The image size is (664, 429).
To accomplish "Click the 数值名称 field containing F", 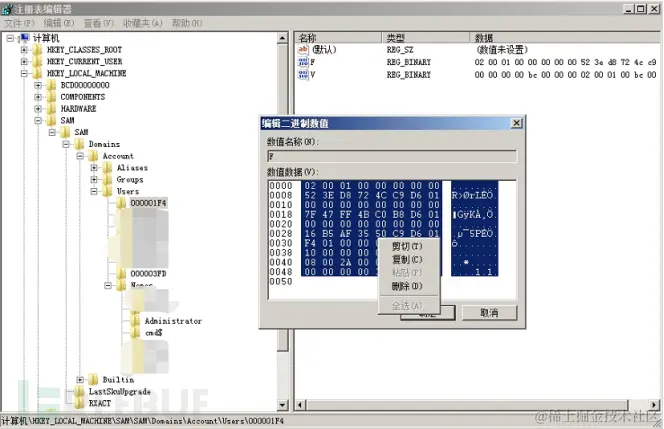I will point(392,156).
